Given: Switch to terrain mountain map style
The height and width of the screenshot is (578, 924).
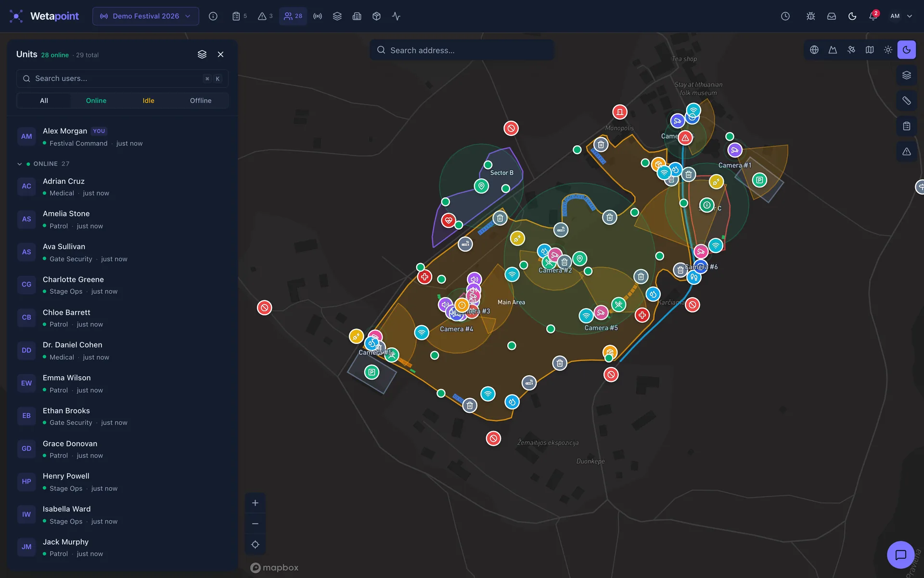Looking at the screenshot, I should [x=833, y=50].
